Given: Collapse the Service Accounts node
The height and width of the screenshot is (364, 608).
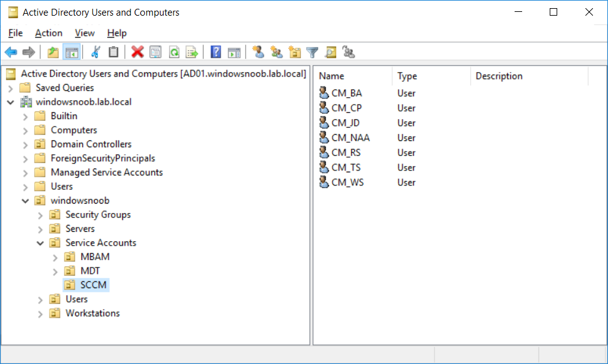Looking at the screenshot, I should 40,243.
